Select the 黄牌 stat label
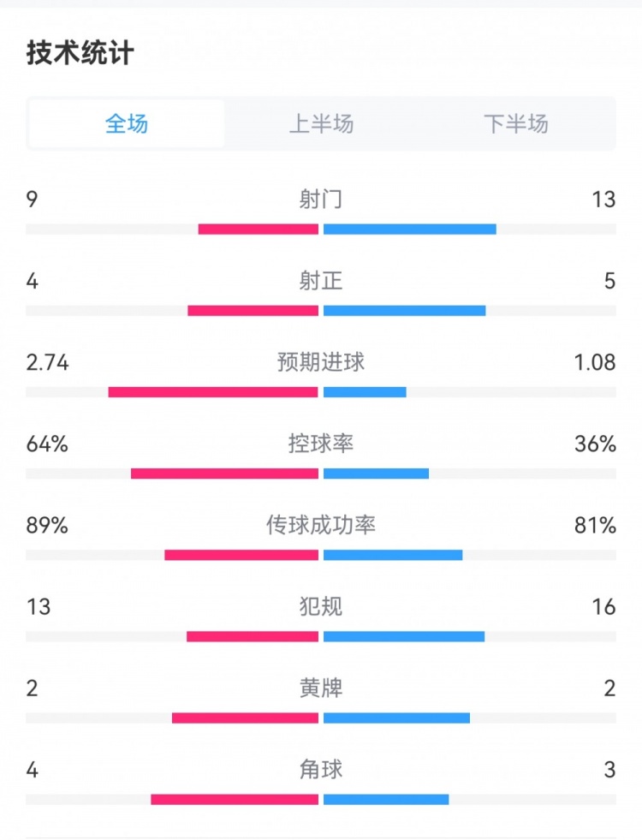Viewport: 642px width, 840px height. [x=321, y=688]
